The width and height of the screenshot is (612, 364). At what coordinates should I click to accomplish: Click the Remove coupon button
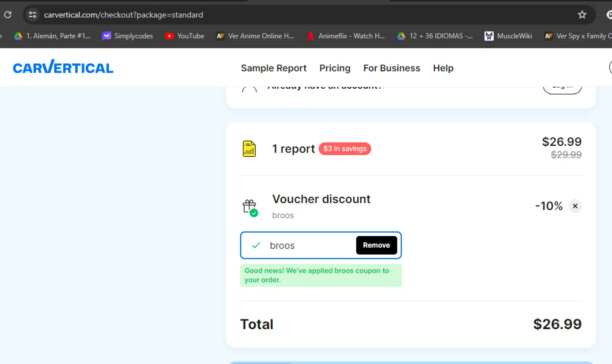[377, 245]
